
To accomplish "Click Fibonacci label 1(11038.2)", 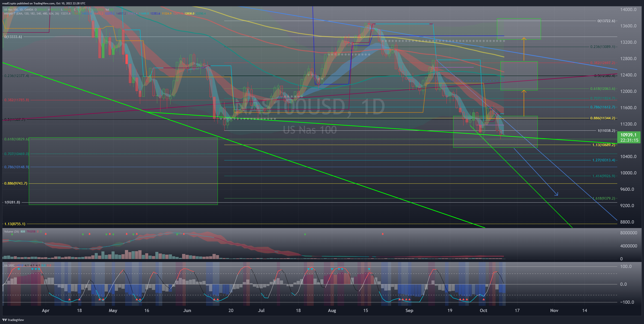I will click(606, 130).
